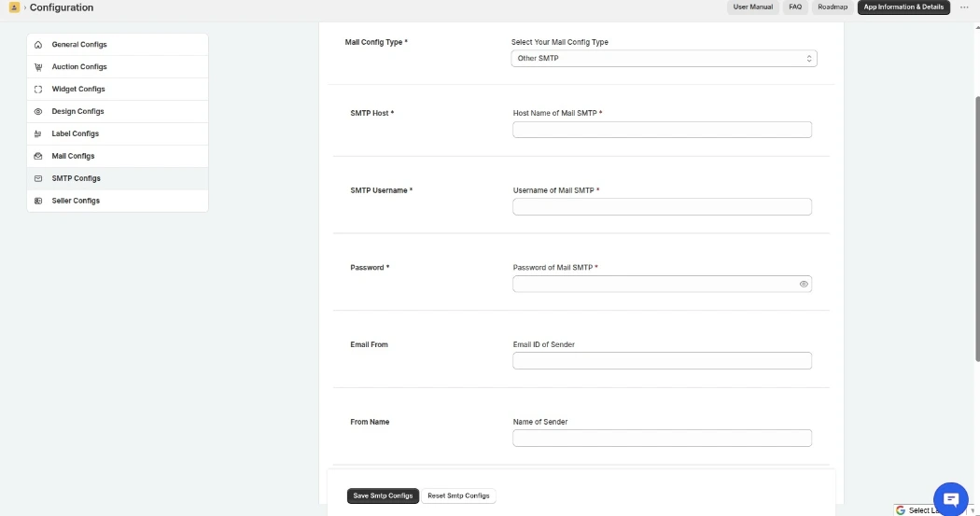Screen dimensions: 980x516
Task: Click the Mail Configs envelope icon
Action: [x=38, y=156]
